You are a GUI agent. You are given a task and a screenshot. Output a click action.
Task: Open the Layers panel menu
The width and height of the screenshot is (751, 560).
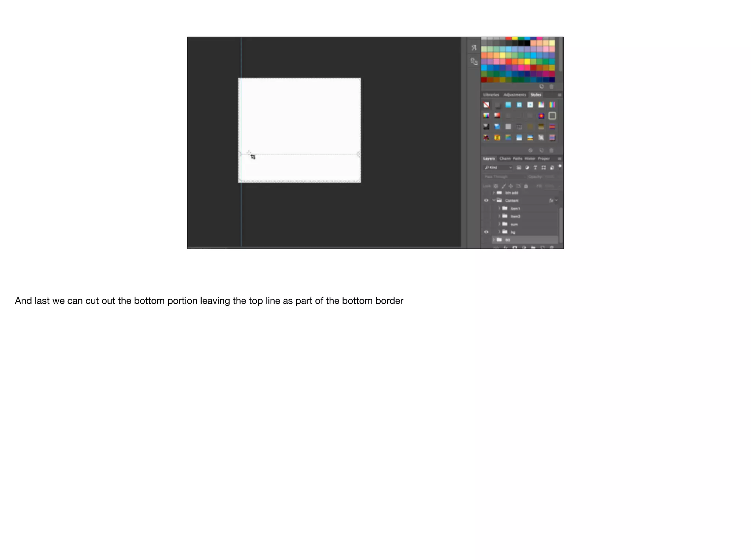pyautogui.click(x=560, y=159)
